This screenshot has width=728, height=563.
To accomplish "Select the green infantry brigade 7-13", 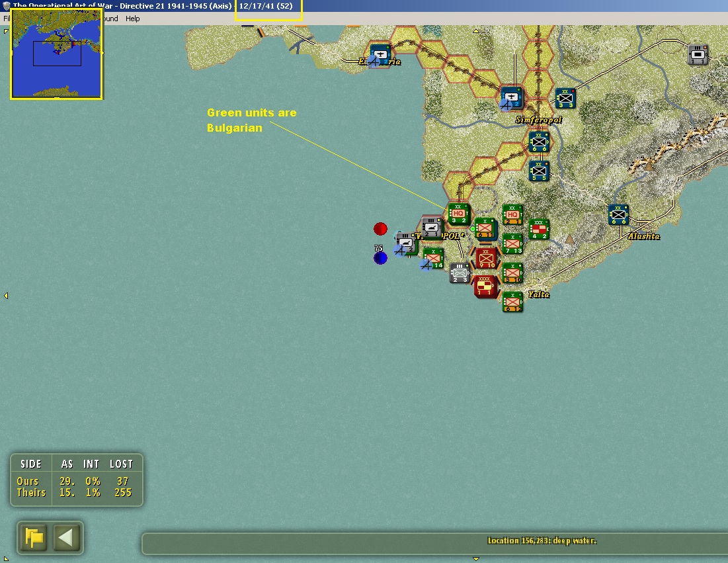I will tap(512, 244).
